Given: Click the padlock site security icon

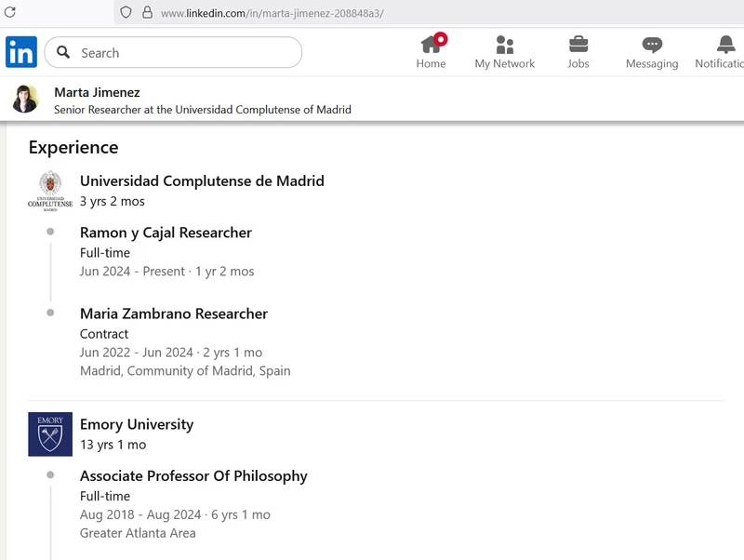Looking at the screenshot, I should tap(147, 13).
